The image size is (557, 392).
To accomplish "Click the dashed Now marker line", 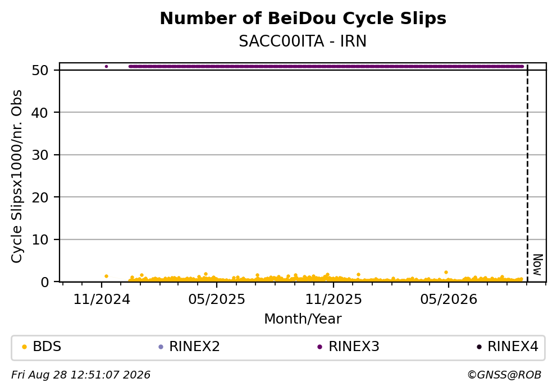I will (527, 173).
